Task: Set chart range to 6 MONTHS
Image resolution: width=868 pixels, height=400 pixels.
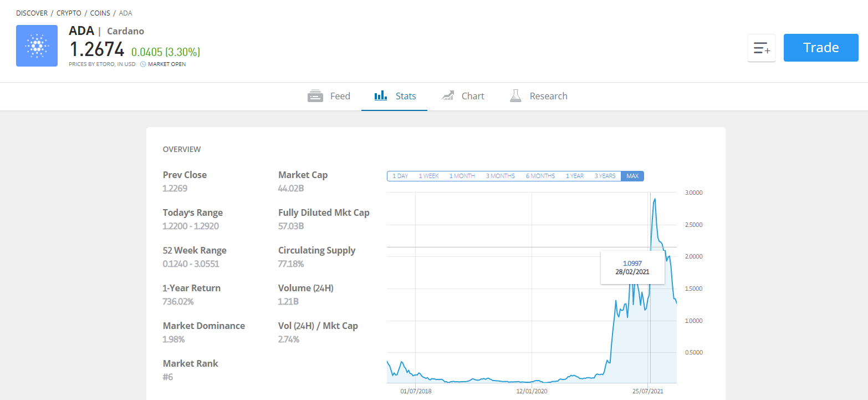Action: [x=540, y=176]
